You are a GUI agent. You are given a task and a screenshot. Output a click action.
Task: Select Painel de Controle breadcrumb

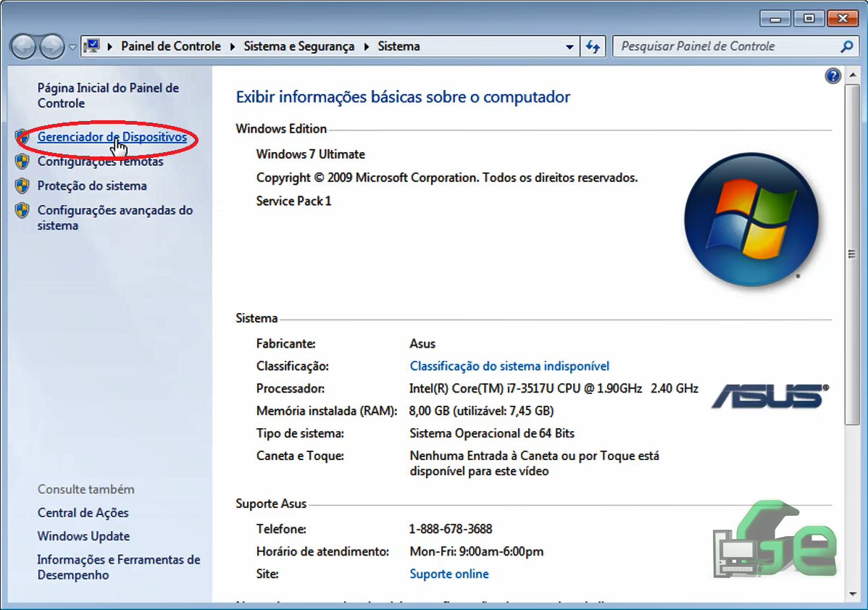tap(170, 46)
